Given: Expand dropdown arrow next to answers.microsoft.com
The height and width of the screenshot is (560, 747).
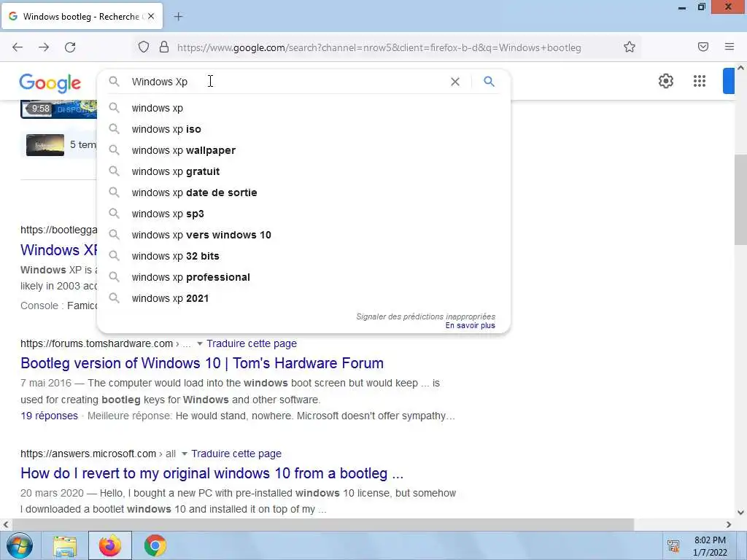Looking at the screenshot, I should tap(185, 454).
